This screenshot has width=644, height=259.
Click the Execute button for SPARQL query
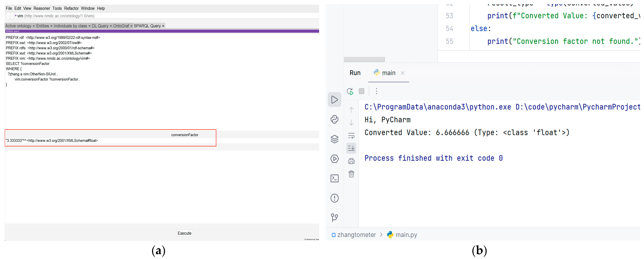pyautogui.click(x=184, y=233)
